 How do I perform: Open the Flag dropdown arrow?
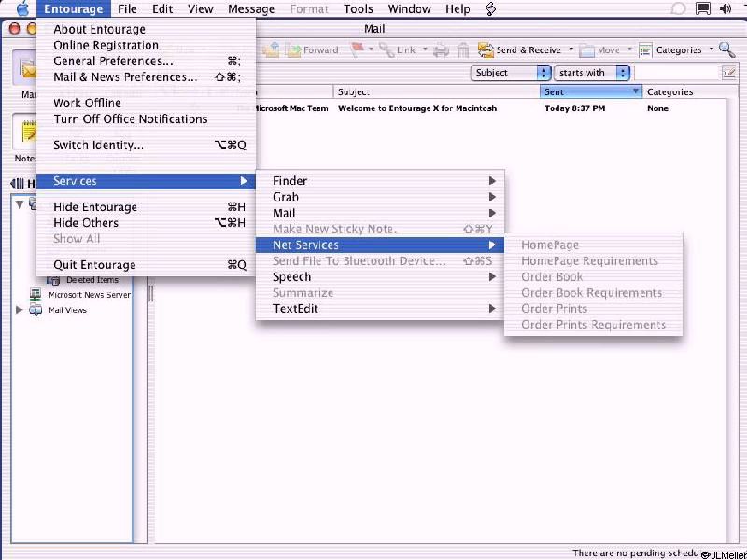tap(371, 49)
